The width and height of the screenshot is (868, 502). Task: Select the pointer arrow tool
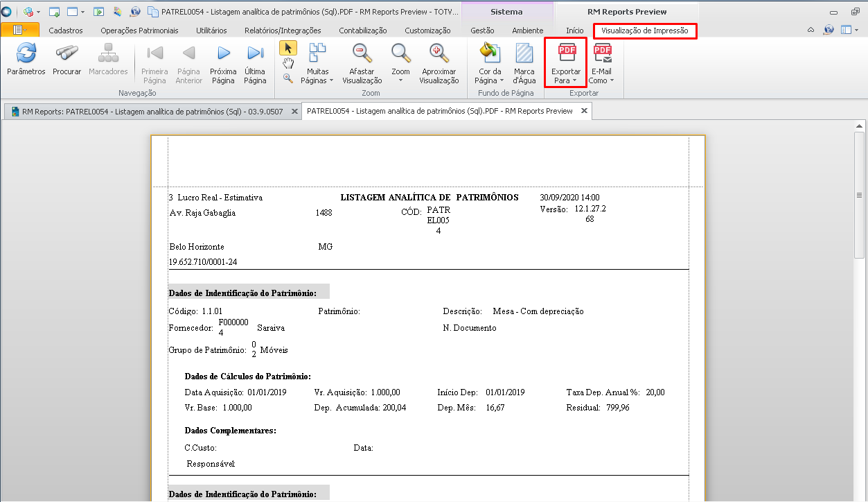point(288,48)
